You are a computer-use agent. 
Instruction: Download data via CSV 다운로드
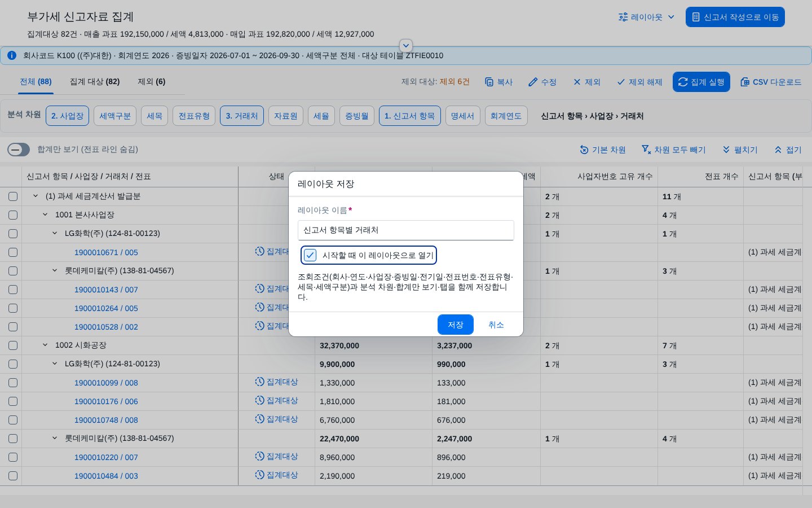(x=771, y=82)
